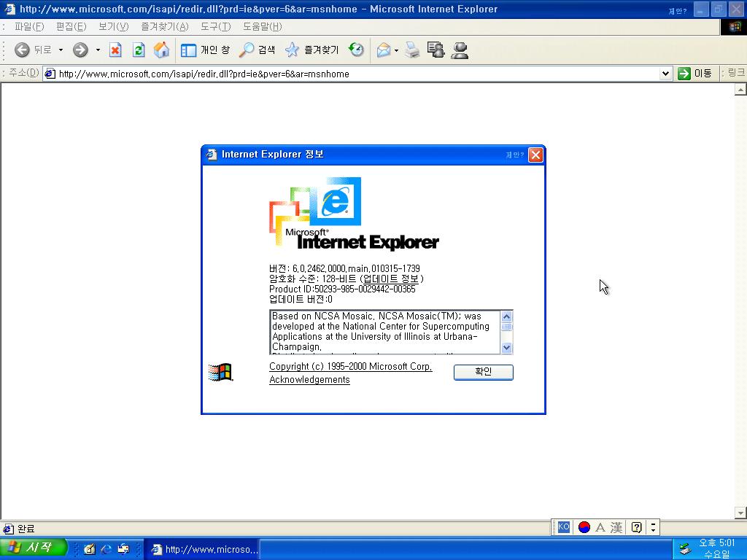
Task: Open the 즐겨찾기(A) menu
Action: point(164,27)
